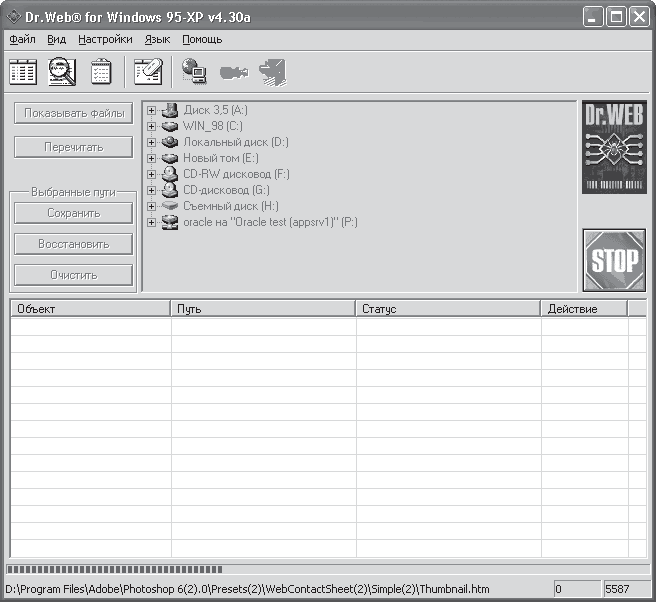
Task: Select the oracle network drive (P:)
Action: pos(270,222)
